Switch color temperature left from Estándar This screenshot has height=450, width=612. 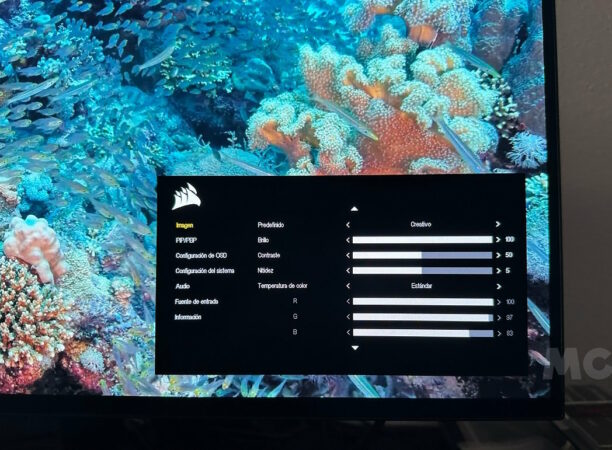tap(348, 285)
